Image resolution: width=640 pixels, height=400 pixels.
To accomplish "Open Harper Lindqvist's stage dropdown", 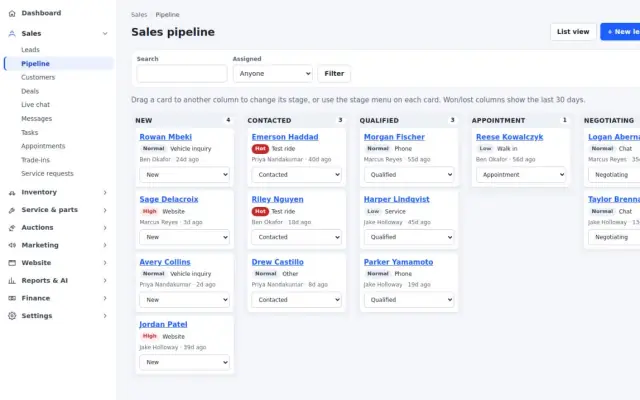I will point(409,237).
